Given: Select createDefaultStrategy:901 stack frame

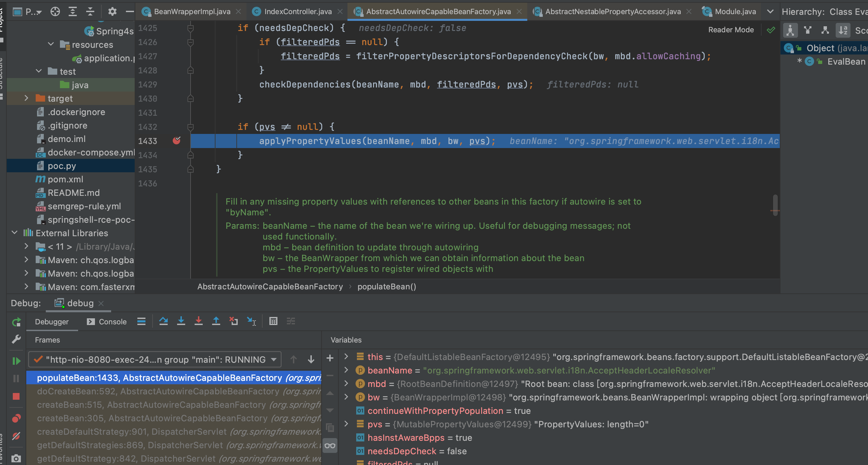Looking at the screenshot, I should click(x=174, y=432).
